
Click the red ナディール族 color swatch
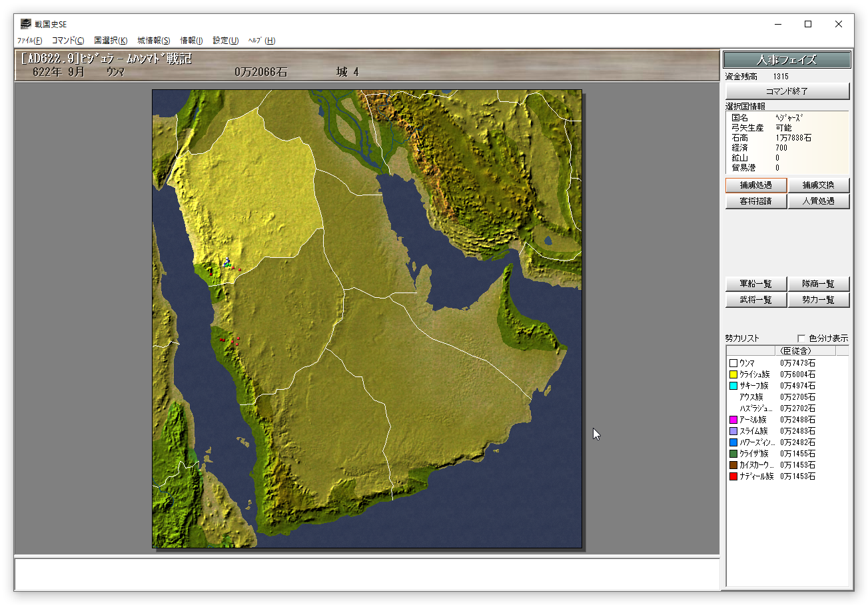(733, 476)
